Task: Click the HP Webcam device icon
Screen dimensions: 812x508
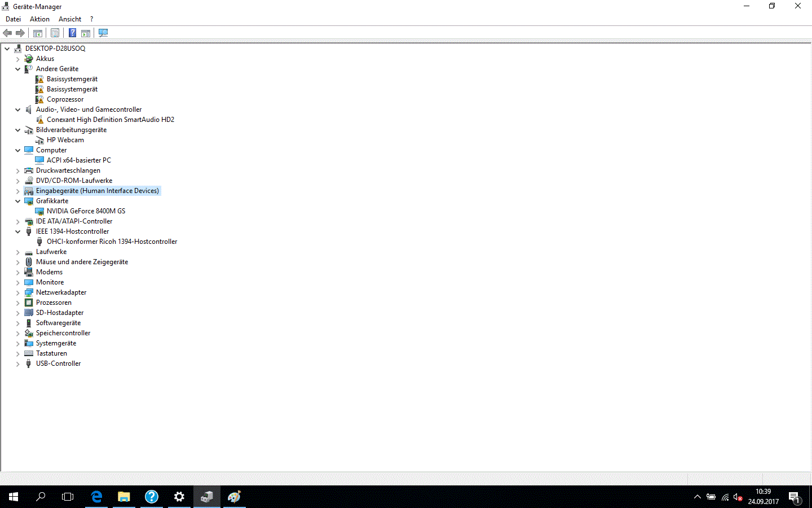Action: pyautogui.click(x=39, y=140)
